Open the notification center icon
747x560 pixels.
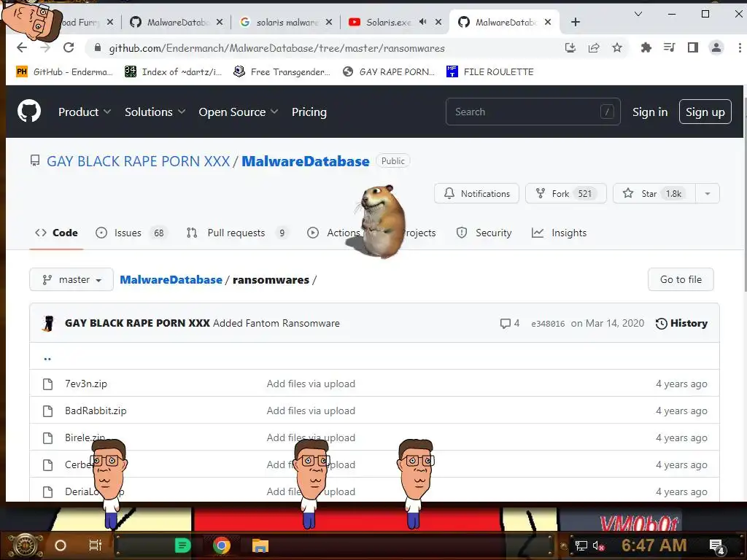716,546
